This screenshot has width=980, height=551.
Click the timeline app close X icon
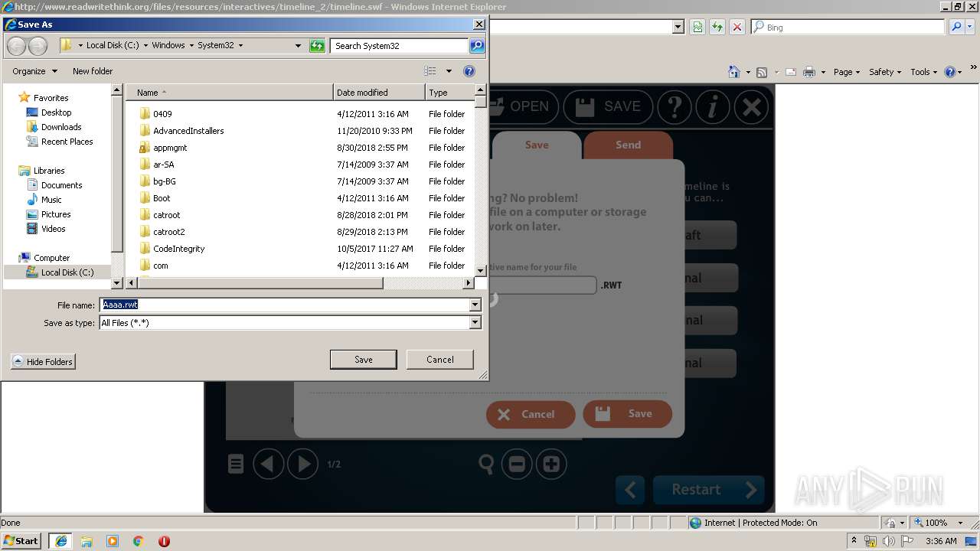pos(752,107)
